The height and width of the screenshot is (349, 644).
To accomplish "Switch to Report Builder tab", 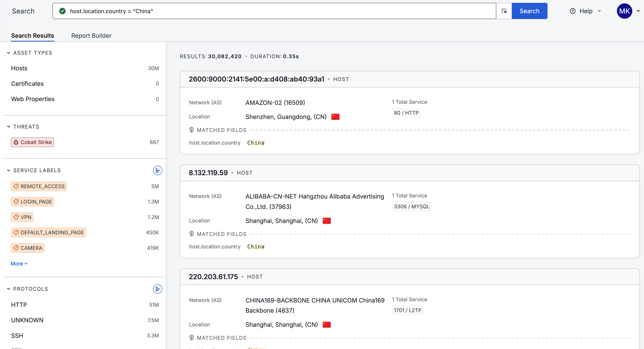I will pyautogui.click(x=91, y=35).
